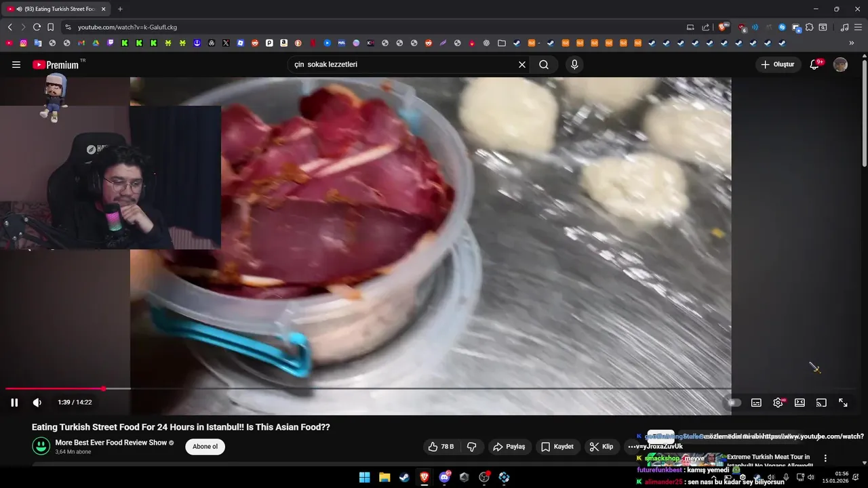The image size is (868, 488).
Task: Open Instagram bookmark
Action: click(23, 43)
